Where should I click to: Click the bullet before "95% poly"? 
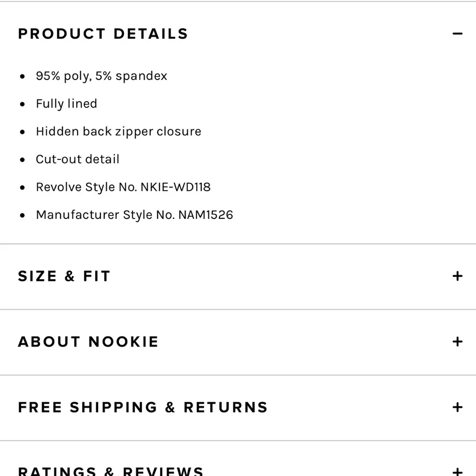pos(22,77)
